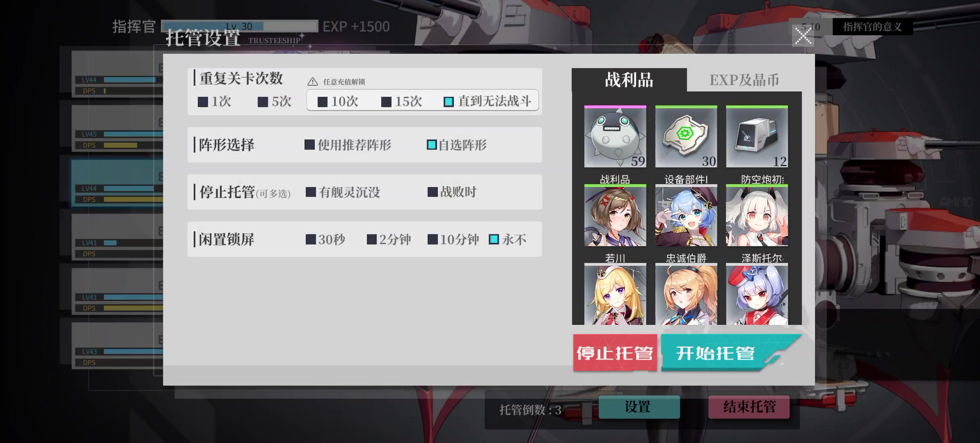Click the warning triangle icon beside 任意充值解锁
Screen dimensions: 980x443
coord(313,82)
